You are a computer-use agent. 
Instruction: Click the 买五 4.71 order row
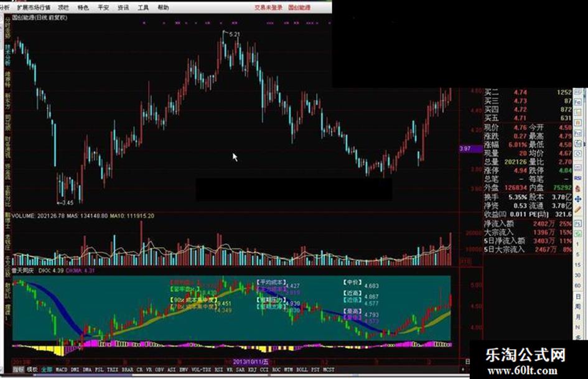tap(528, 118)
